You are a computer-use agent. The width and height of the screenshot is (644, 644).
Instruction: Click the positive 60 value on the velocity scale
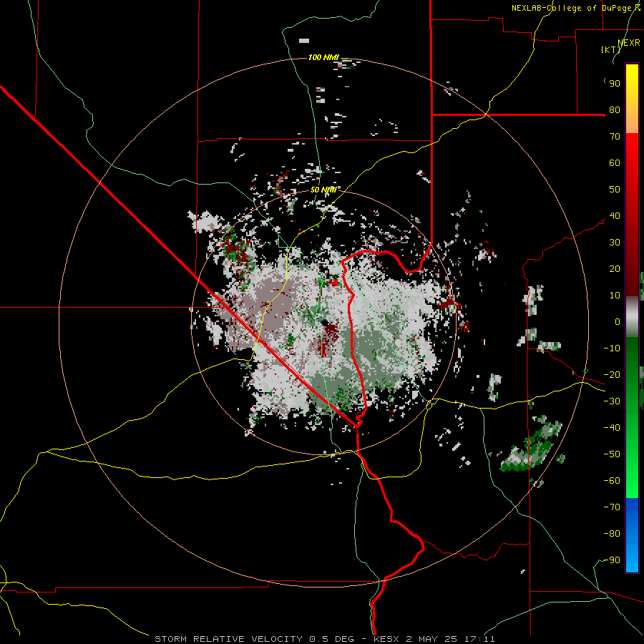pyautogui.click(x=615, y=163)
